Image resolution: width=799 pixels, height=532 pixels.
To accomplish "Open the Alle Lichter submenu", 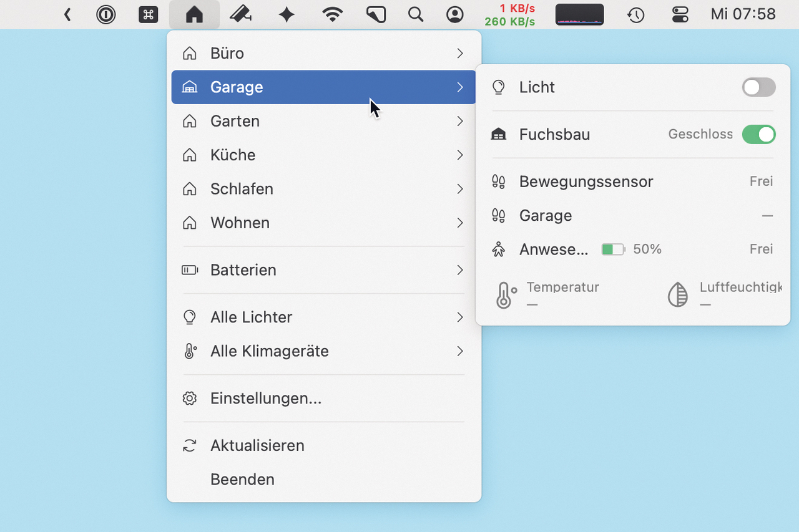I will 323,317.
